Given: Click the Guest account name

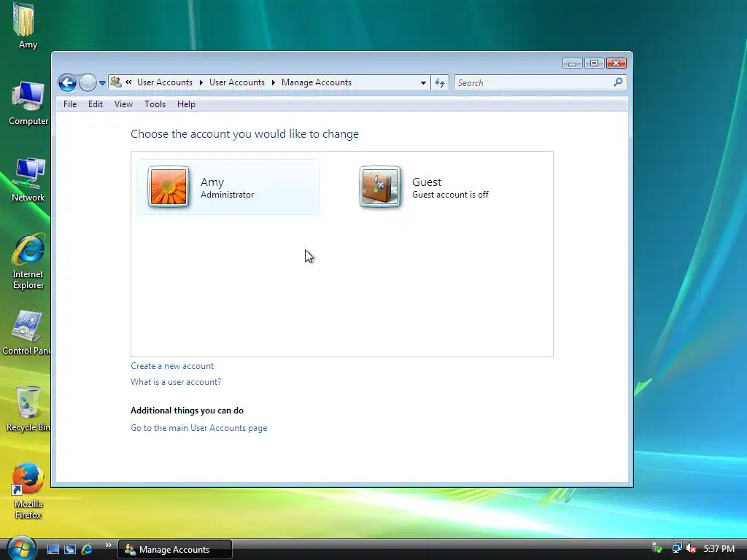Looking at the screenshot, I should tap(426, 182).
